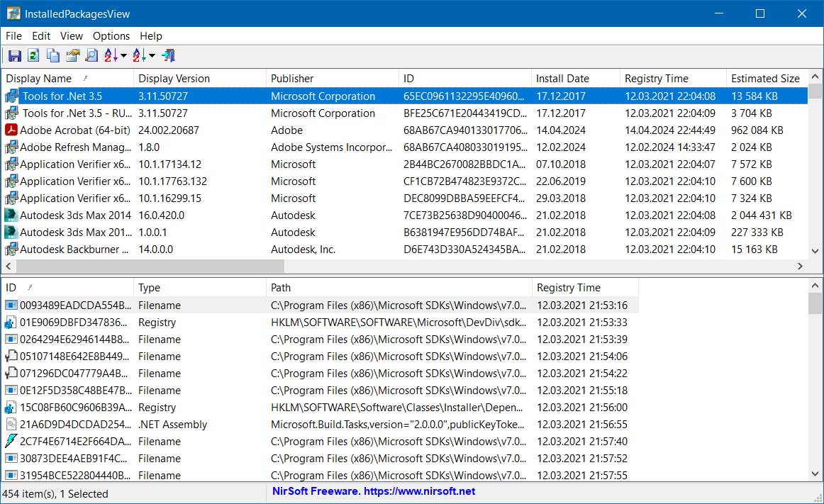
Task: Click the Adobe Refresh Manager row icon
Action: (x=11, y=147)
